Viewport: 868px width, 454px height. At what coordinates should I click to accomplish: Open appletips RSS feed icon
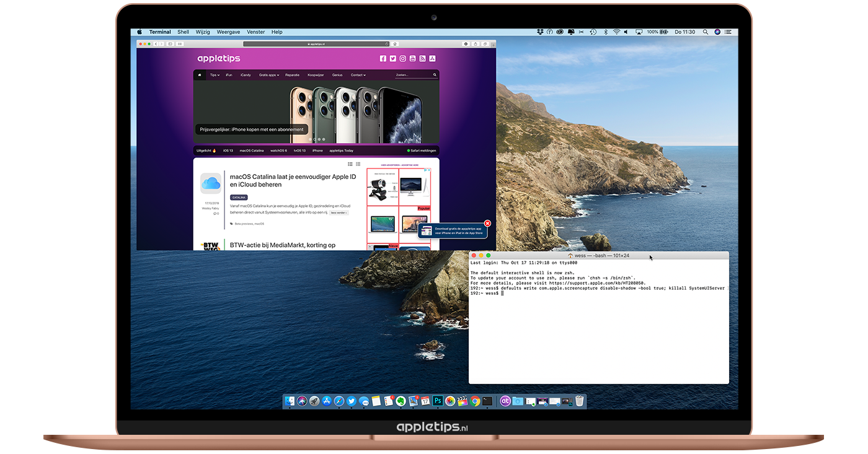[422, 59]
